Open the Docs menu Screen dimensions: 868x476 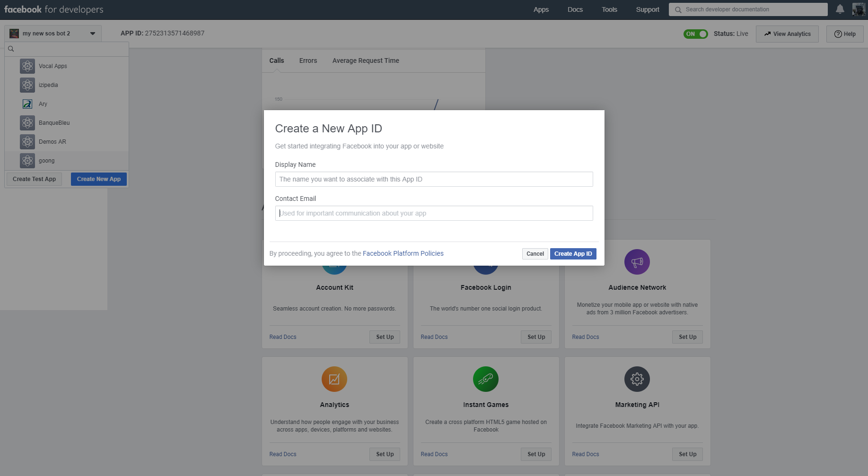click(575, 9)
